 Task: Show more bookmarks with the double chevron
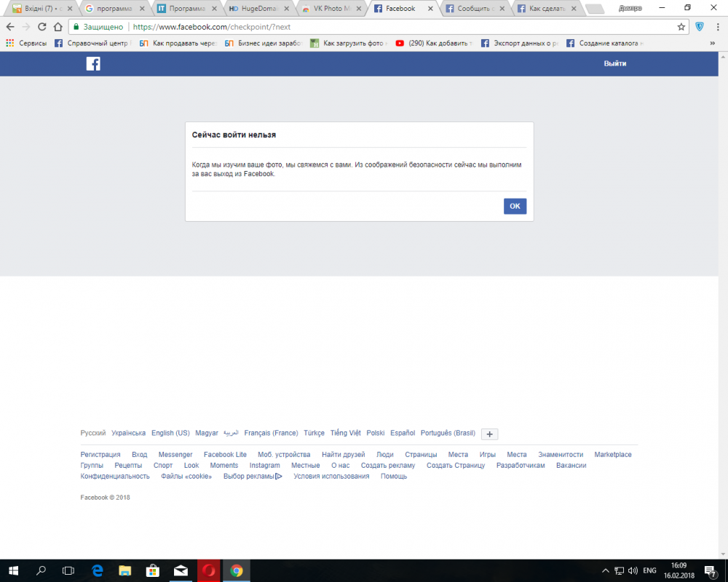[x=712, y=43]
